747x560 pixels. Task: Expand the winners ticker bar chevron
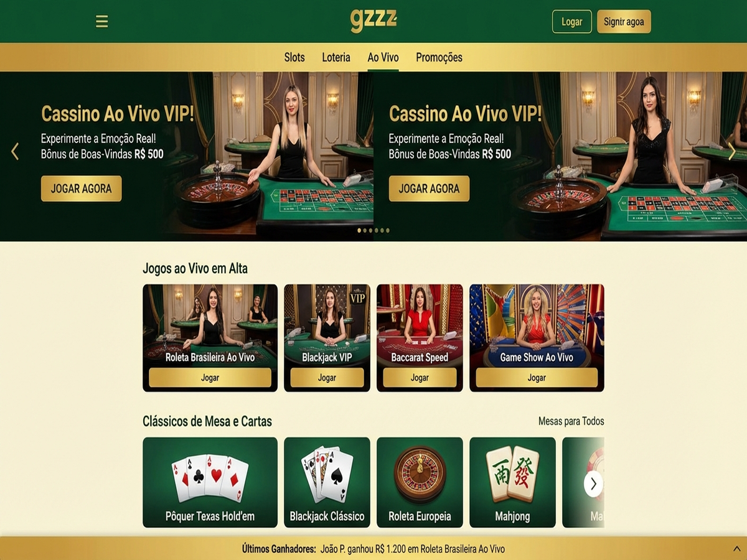tap(737, 549)
